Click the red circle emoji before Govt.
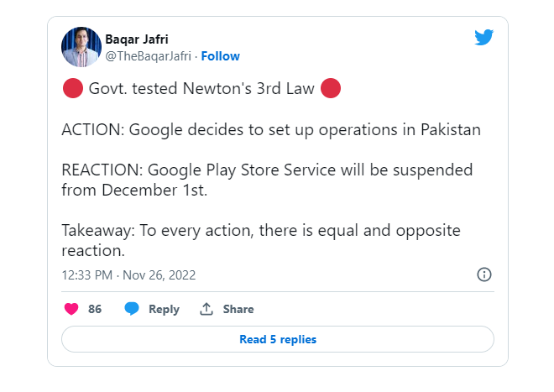The image size is (554, 392). [x=73, y=88]
